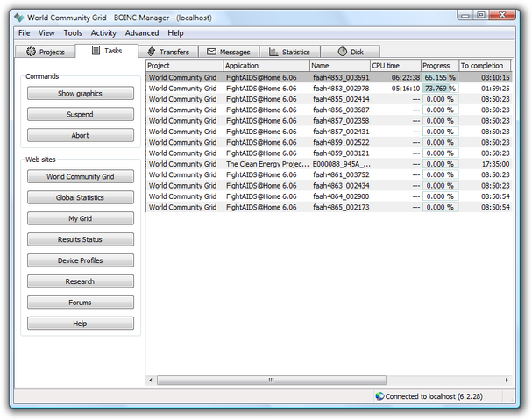
Task: Click completion time 03:10:15
Action: tap(495, 77)
